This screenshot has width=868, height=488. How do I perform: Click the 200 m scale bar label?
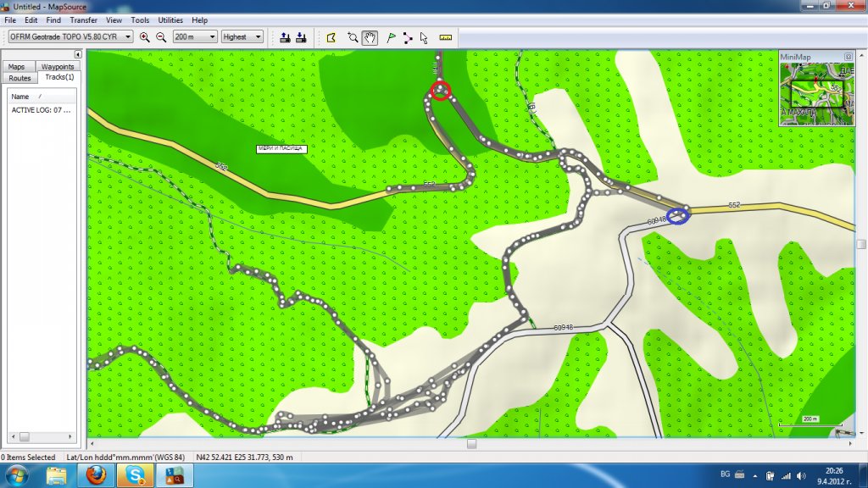810,419
